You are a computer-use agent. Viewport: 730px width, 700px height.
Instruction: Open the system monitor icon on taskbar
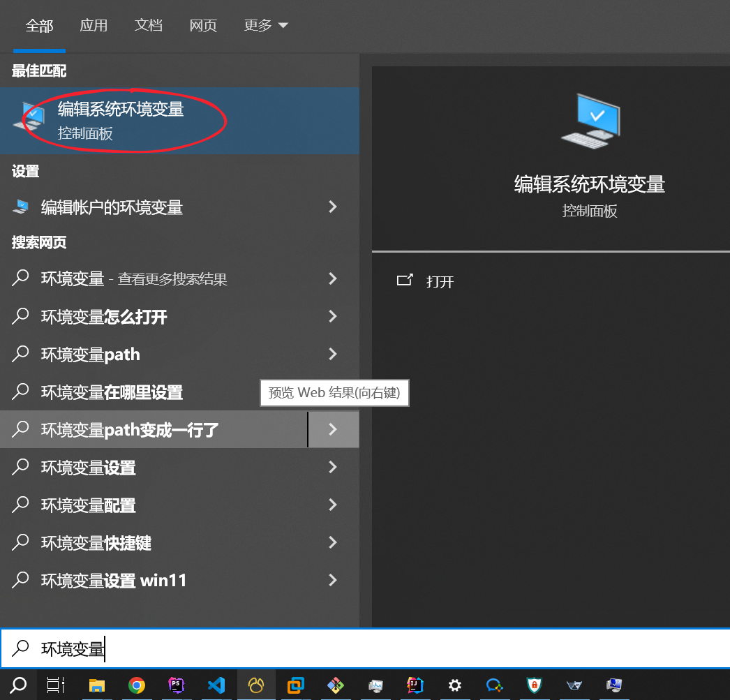[x=375, y=685]
